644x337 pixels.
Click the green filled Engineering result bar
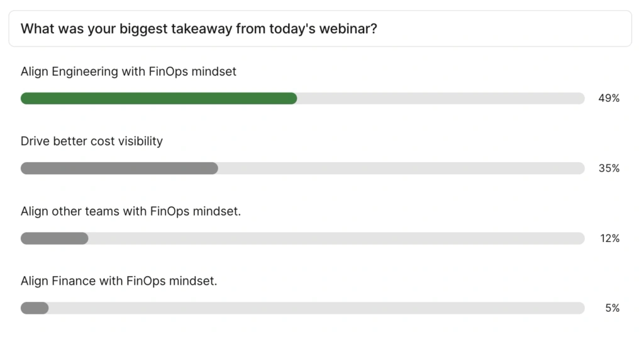[158, 98]
